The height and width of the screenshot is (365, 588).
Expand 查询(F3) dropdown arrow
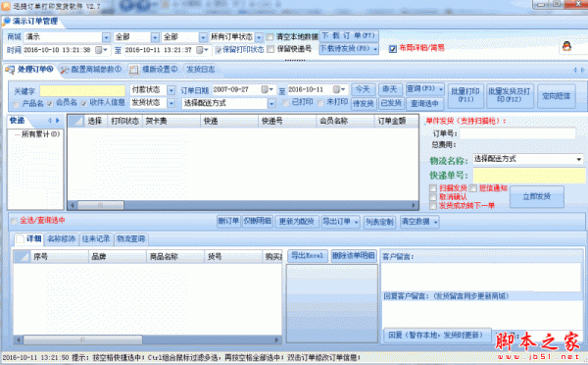pos(441,89)
